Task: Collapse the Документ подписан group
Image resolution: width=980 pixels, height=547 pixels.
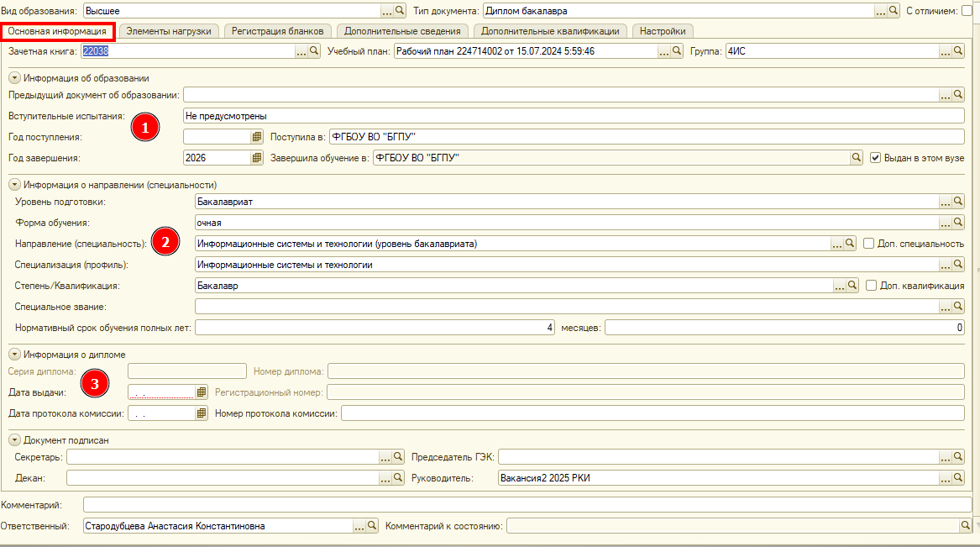Action: pos(14,439)
